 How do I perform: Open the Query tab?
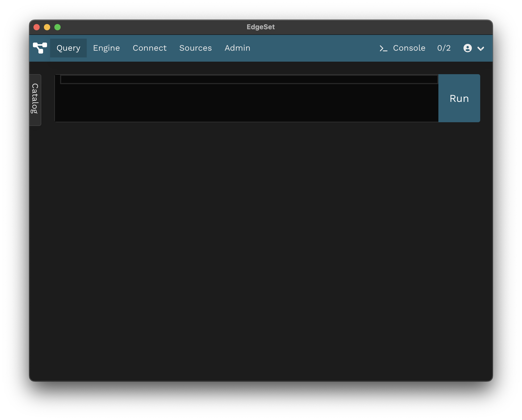coord(68,48)
